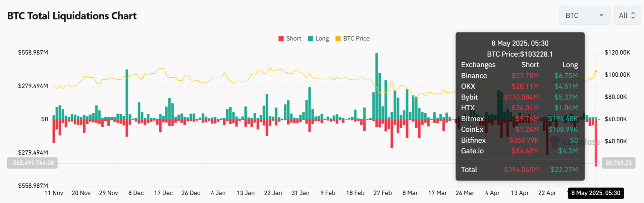Select Binance row in the tooltip
This screenshot has height=203, width=644.
pos(474,75)
